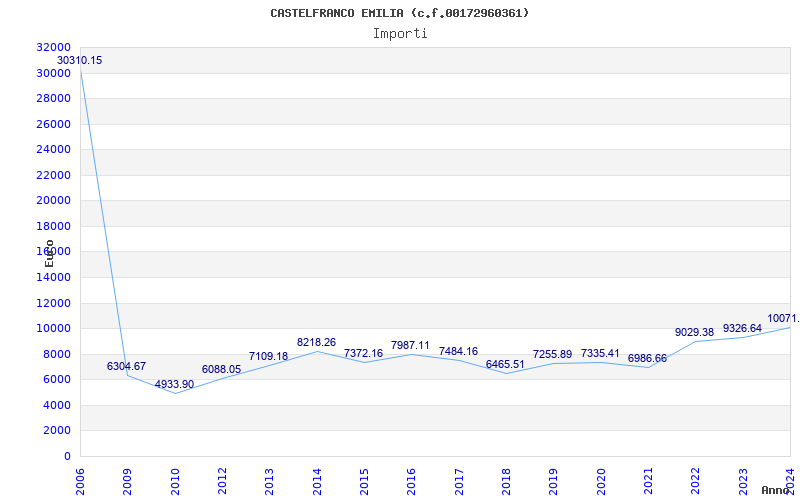This screenshot has width=800, height=500.
Task: Click y-axis value 24000
Action: click(54, 149)
